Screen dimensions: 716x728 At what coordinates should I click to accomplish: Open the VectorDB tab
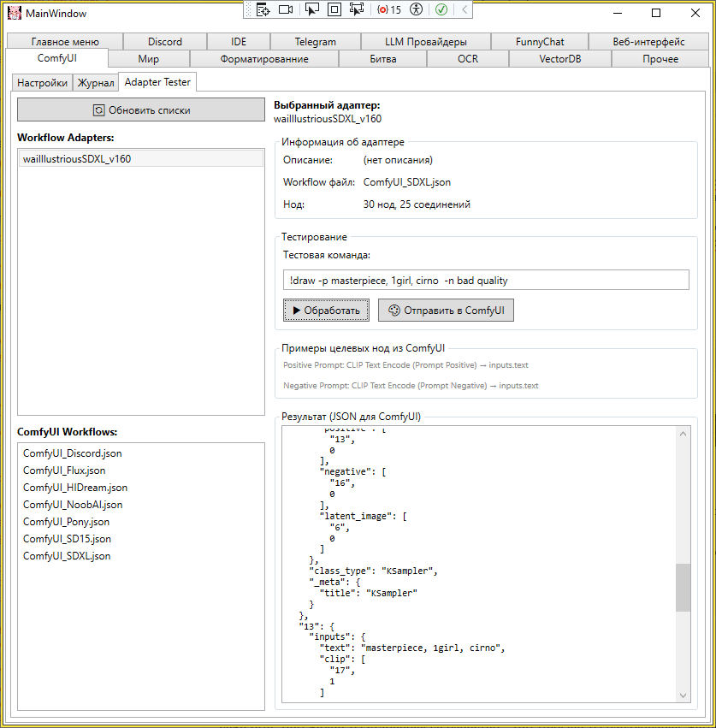(x=560, y=59)
